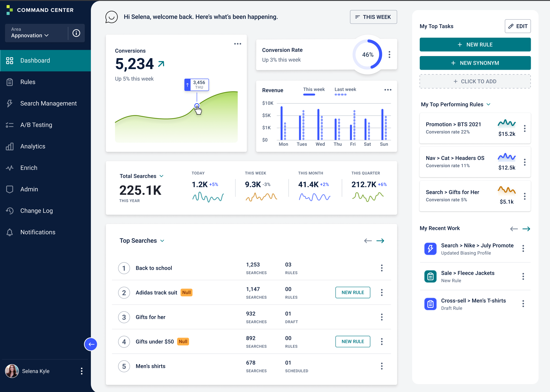Click the NEW SYNONYM button
Image resolution: width=550 pixels, height=392 pixels.
pyautogui.click(x=475, y=63)
